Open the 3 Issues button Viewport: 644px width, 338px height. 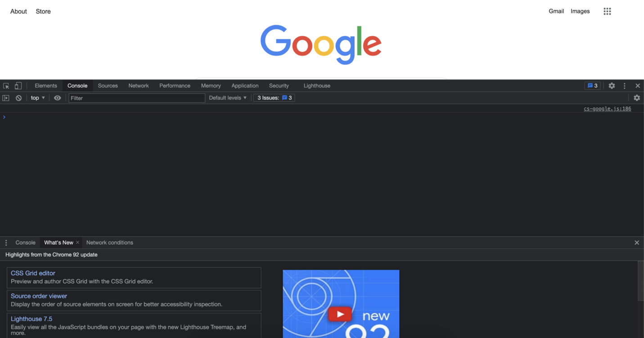(274, 98)
